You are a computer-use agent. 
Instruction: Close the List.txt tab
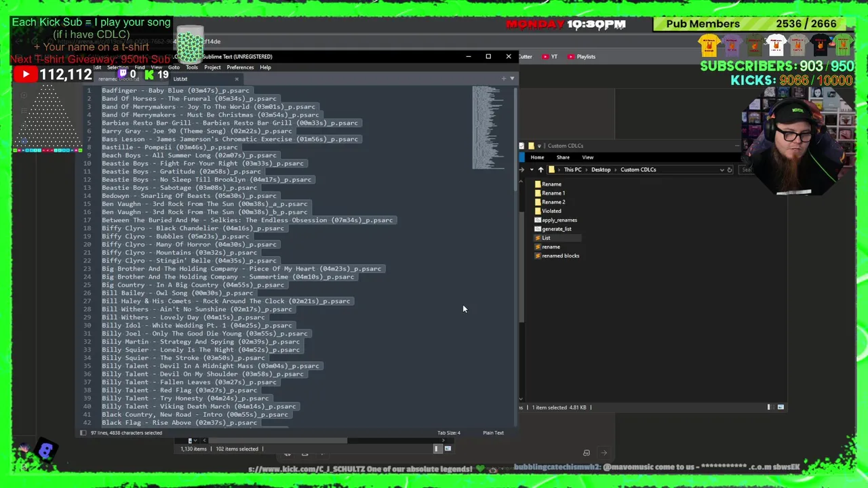pos(236,79)
